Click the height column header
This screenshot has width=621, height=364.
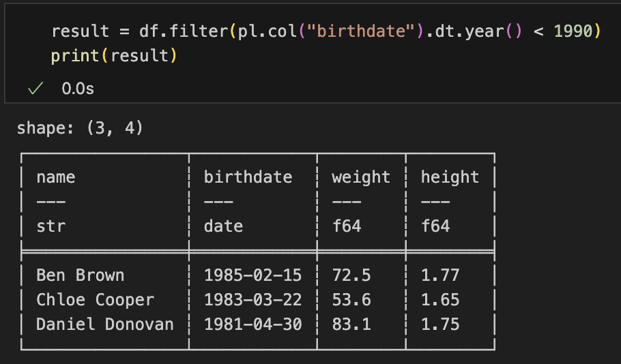pos(450,177)
